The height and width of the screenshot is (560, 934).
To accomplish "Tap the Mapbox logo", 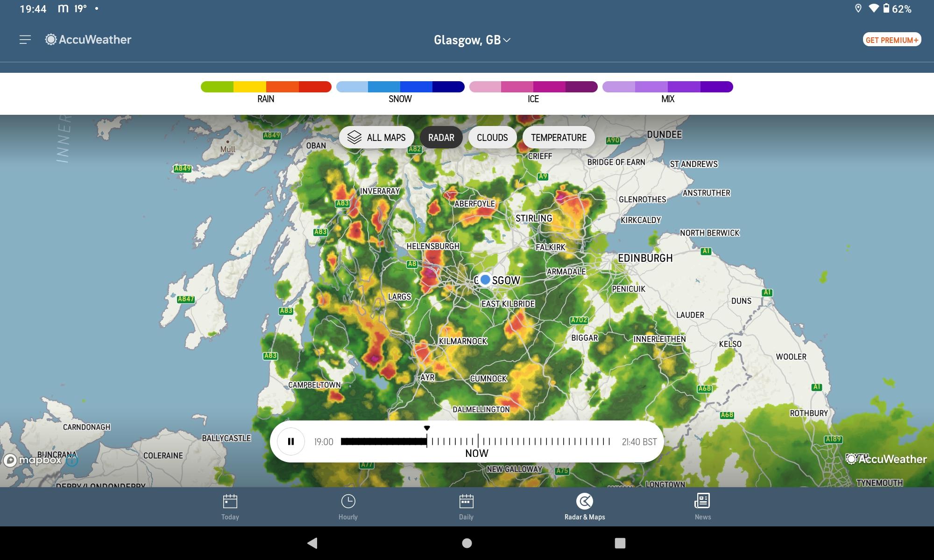I will tap(33, 460).
